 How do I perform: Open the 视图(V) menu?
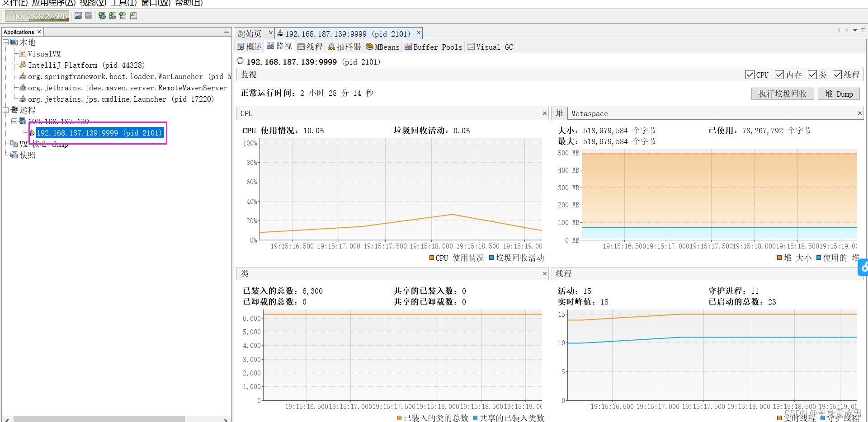(x=93, y=3)
